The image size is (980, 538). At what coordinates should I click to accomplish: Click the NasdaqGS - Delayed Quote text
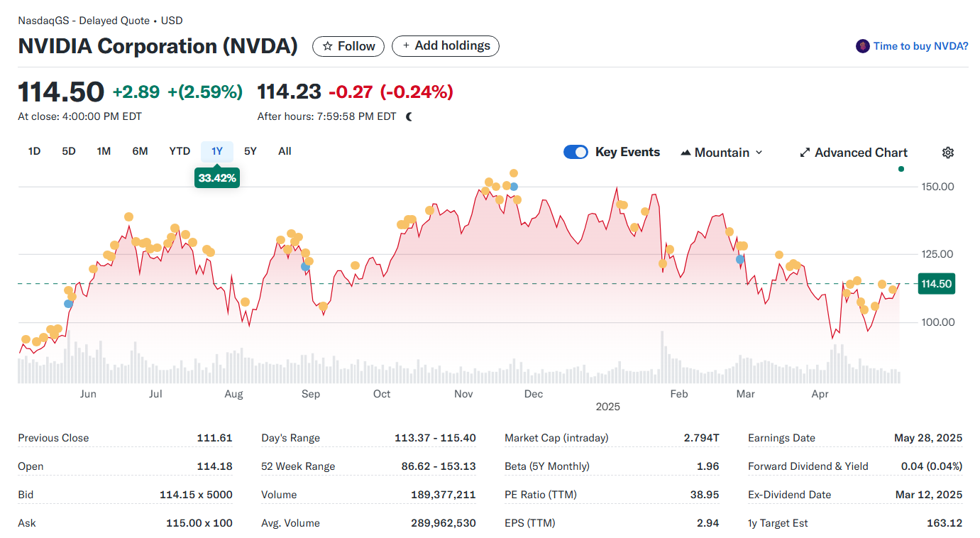point(83,21)
